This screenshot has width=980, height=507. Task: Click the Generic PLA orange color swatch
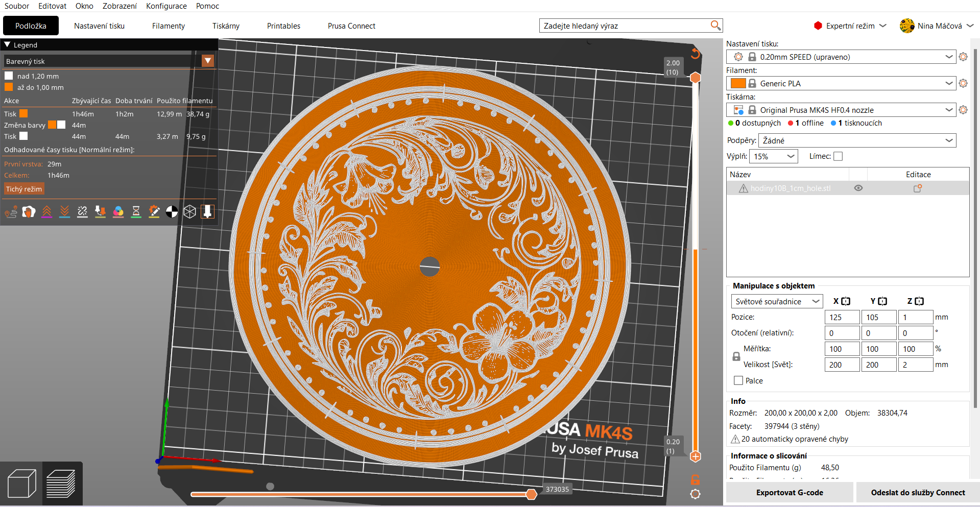click(x=738, y=83)
